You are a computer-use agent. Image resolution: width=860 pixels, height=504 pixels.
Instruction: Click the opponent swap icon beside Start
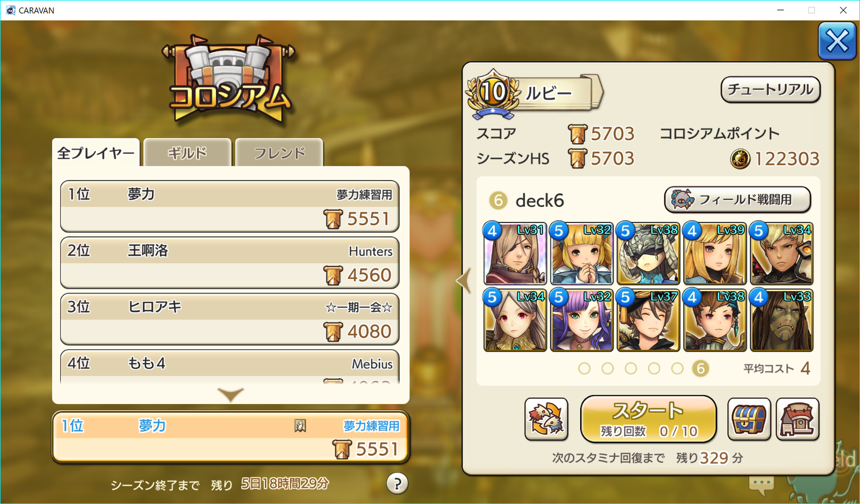[x=546, y=419]
